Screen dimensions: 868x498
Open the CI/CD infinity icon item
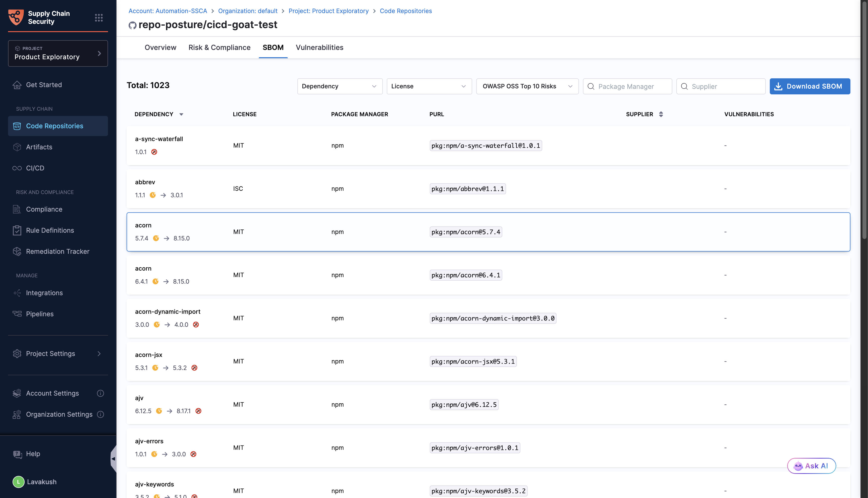coord(17,168)
